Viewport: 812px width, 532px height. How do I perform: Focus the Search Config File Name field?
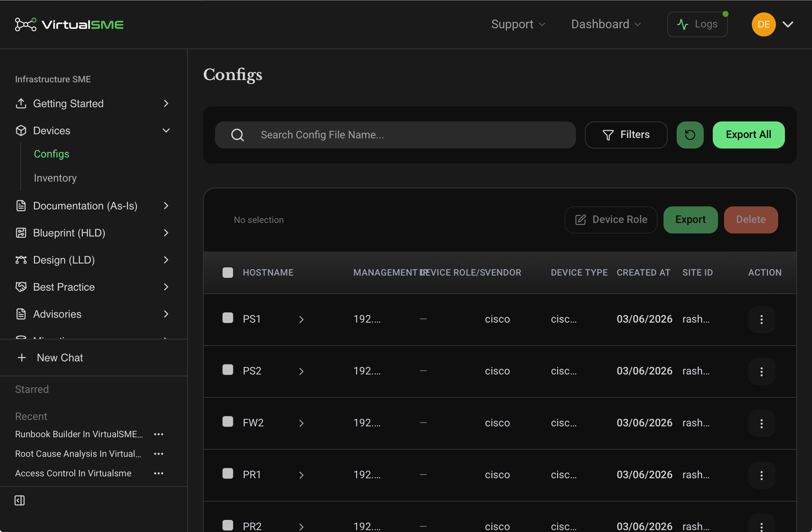(x=395, y=135)
